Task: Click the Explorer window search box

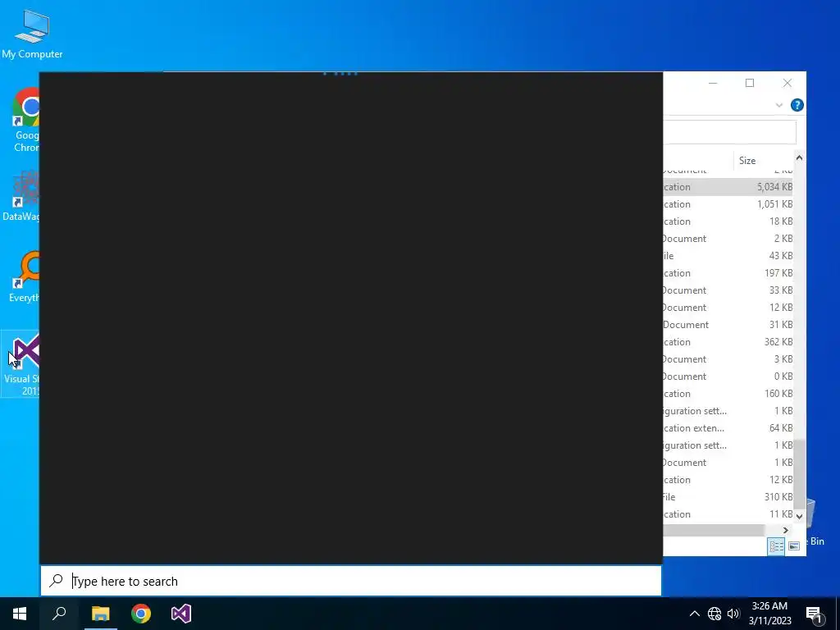Action: tap(729, 132)
